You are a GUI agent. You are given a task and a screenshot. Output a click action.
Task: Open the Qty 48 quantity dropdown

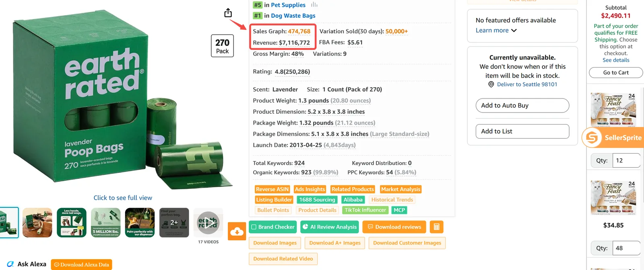tap(626, 248)
